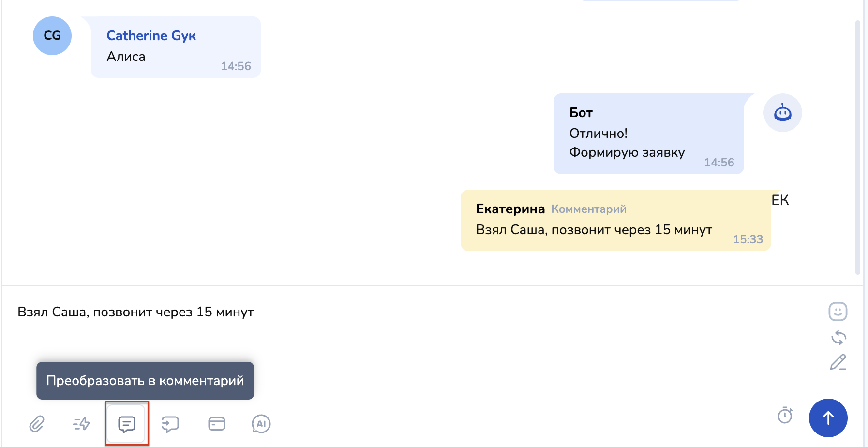Click the pencil edit icon
Screen dimensions: 868x447
pos(838,362)
